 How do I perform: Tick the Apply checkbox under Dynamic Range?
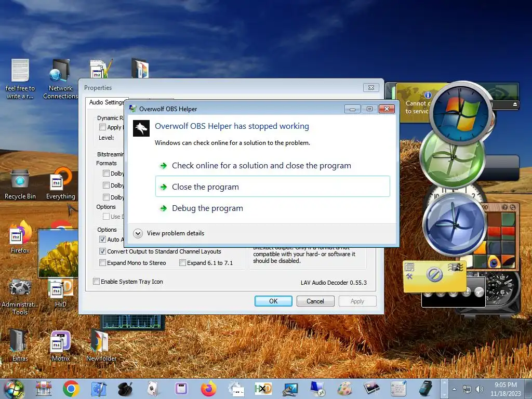[x=102, y=127]
